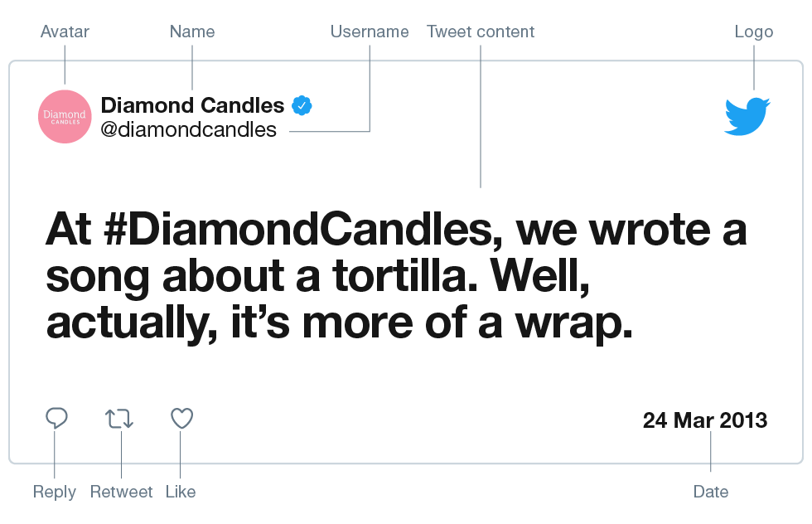The image size is (812, 524).
Task: Click the Name annotation label
Action: (x=192, y=32)
